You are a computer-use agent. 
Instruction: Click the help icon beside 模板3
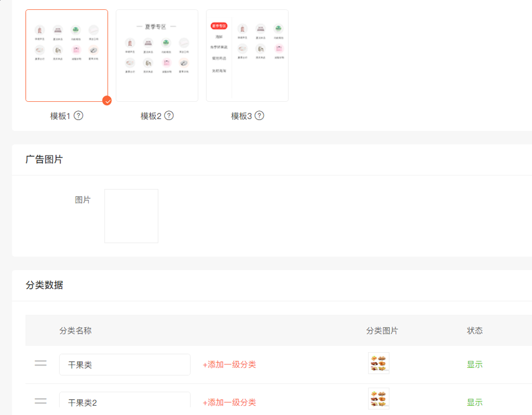(259, 115)
